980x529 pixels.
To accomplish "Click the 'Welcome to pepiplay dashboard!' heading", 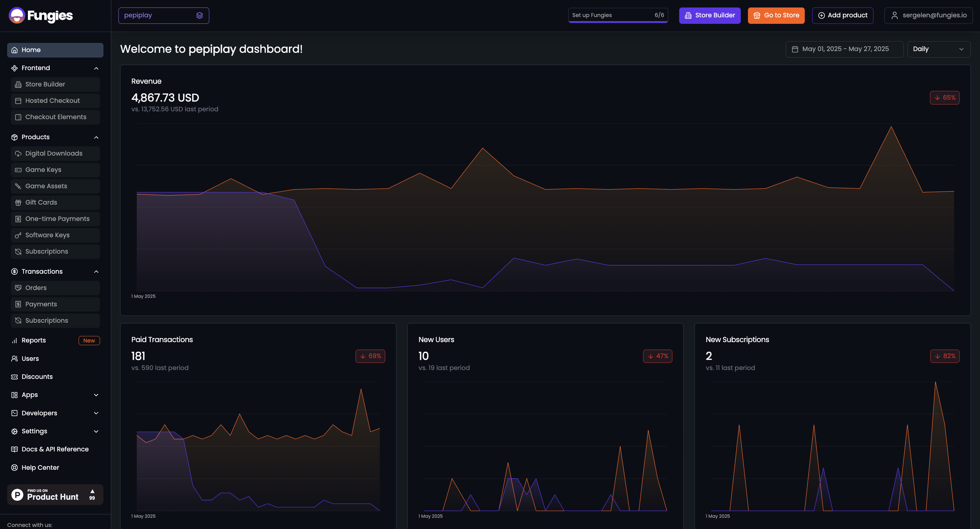I will (x=212, y=49).
